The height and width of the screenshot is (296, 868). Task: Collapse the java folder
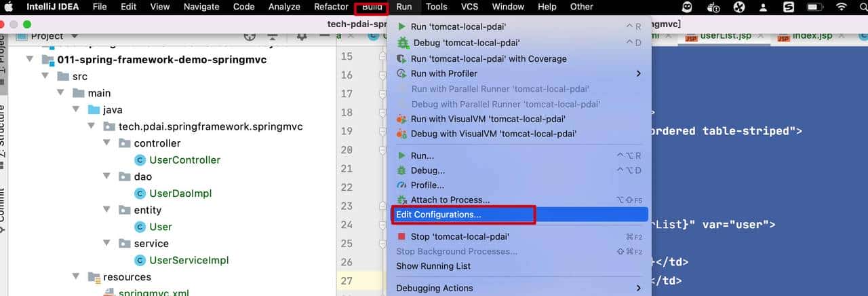[x=76, y=109]
